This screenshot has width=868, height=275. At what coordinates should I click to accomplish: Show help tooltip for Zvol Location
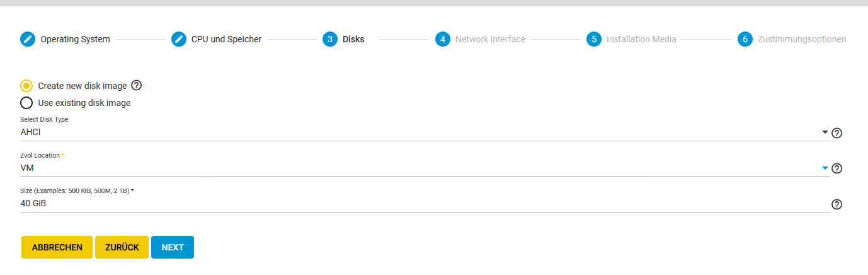pos(837,168)
